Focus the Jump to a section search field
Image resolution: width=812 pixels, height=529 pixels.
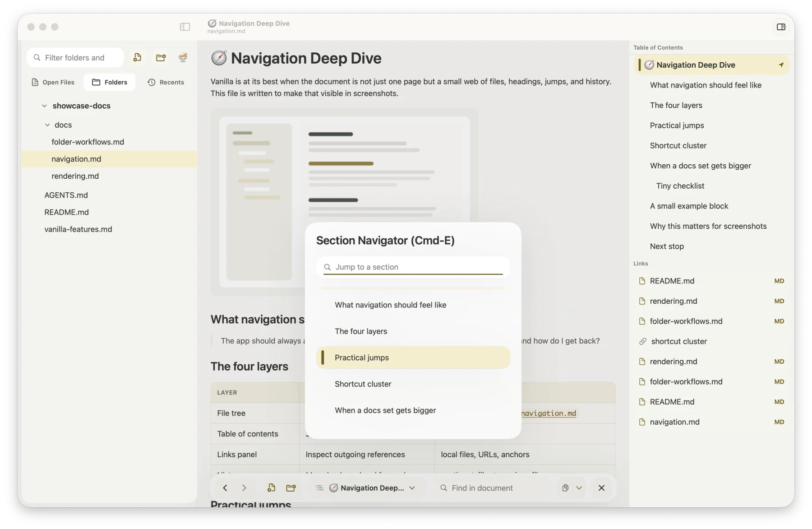(413, 267)
